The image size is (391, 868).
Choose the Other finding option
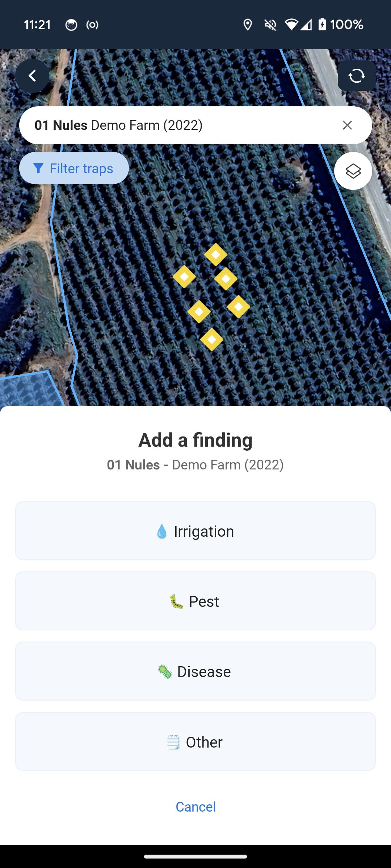tap(195, 742)
